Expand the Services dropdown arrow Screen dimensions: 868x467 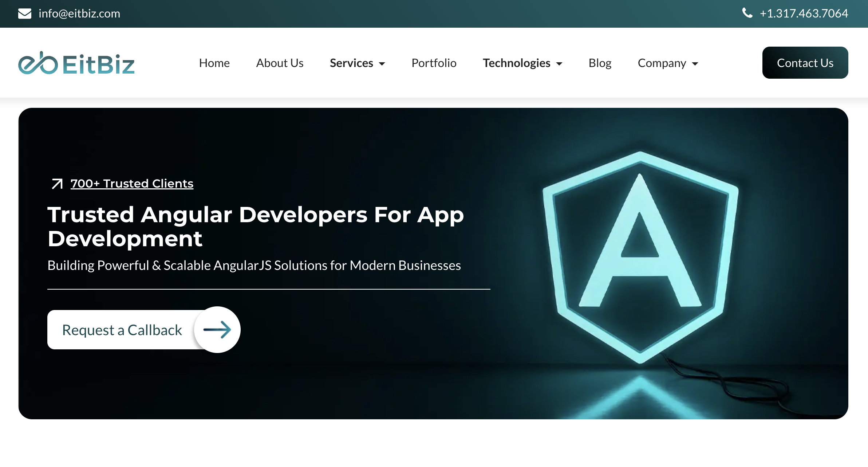click(382, 64)
